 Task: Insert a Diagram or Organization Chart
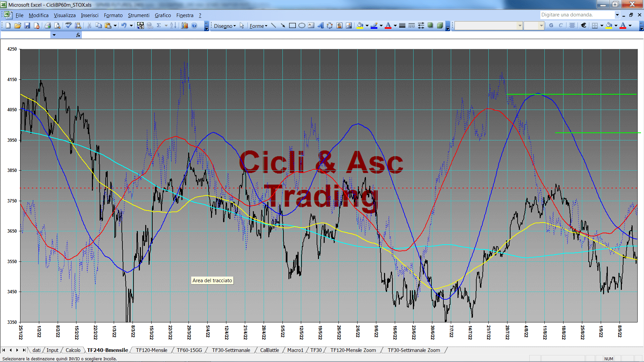330,25
